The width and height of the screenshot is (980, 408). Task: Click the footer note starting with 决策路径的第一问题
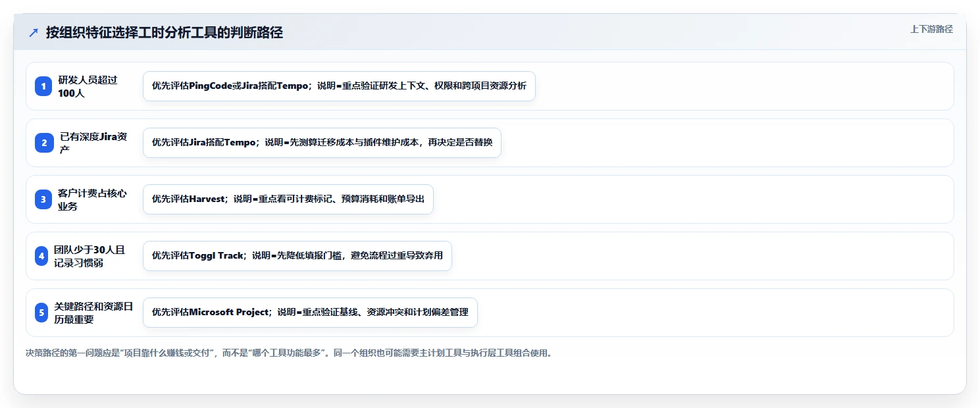288,353
